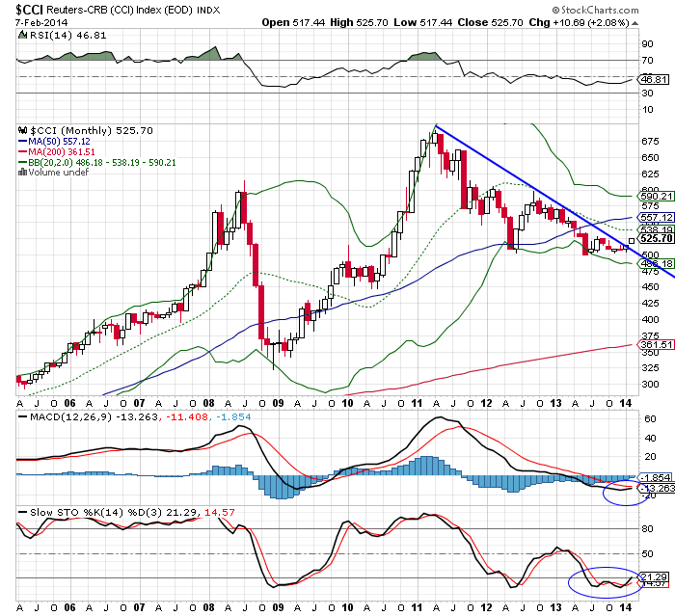This screenshot has height=616, width=675.
Task: Click the 590.21 upper Bollinger band tag
Action: tap(656, 197)
